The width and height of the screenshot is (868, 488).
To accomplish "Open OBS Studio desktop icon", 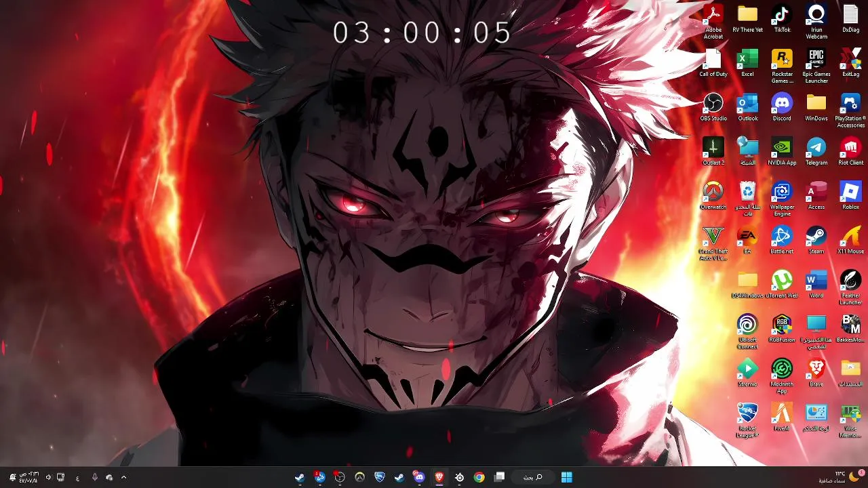I will pyautogui.click(x=713, y=107).
